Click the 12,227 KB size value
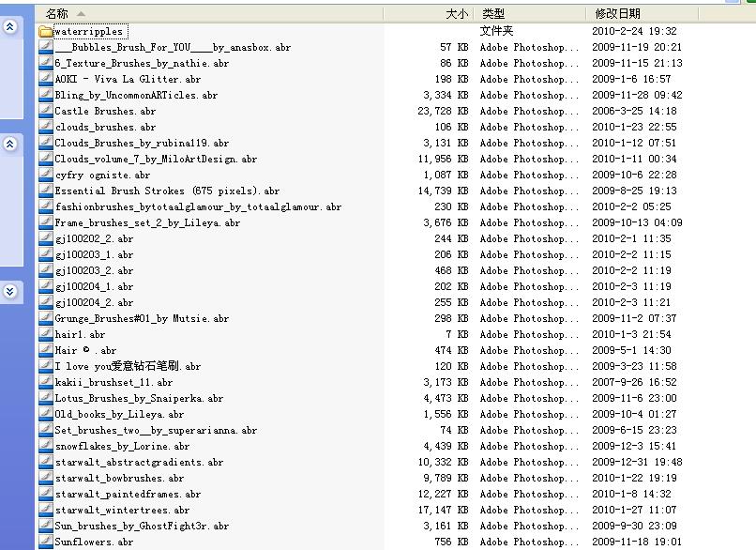 [443, 494]
